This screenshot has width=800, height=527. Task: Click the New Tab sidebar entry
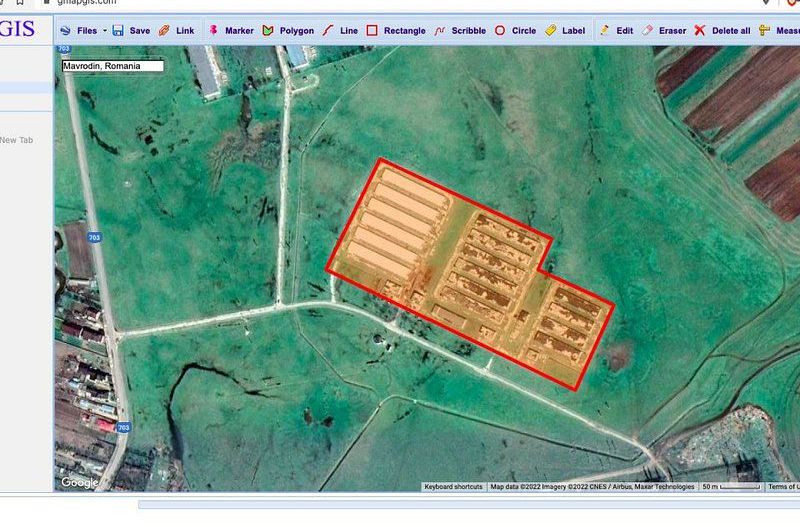[16, 140]
